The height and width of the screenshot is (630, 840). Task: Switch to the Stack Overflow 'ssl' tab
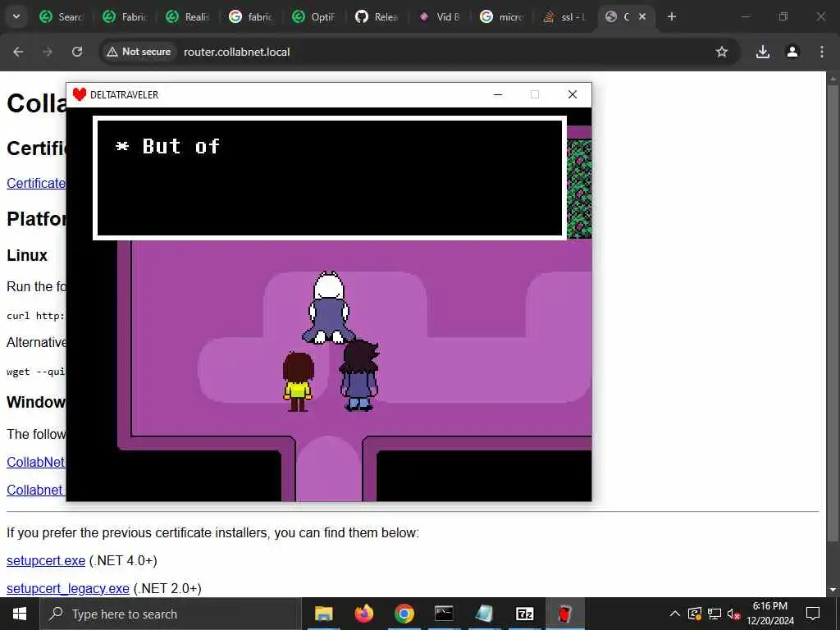[x=564, y=17]
